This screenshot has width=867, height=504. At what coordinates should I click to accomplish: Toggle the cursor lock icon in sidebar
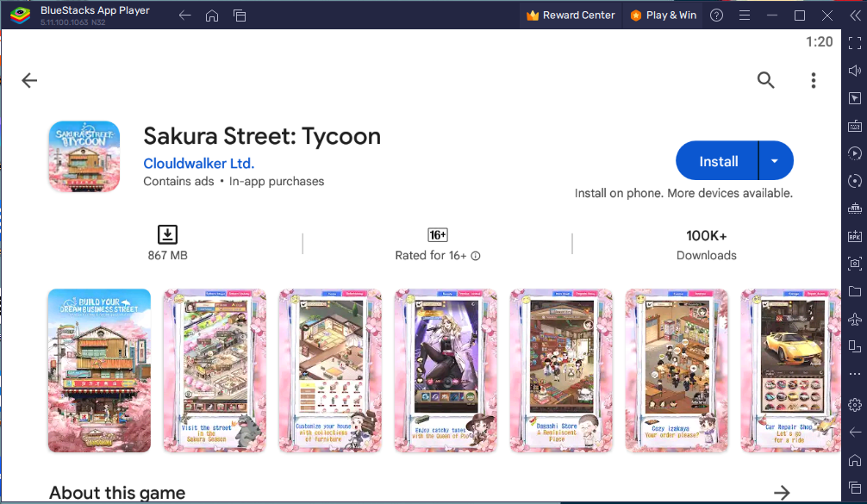point(855,98)
